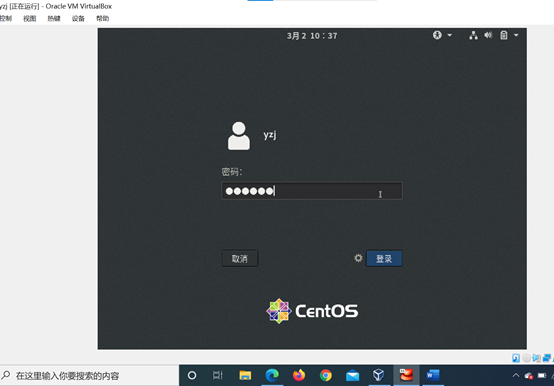Viewport: 554px width, 386px height.
Task: Click the CentOS logo
Action: pyautogui.click(x=312, y=311)
